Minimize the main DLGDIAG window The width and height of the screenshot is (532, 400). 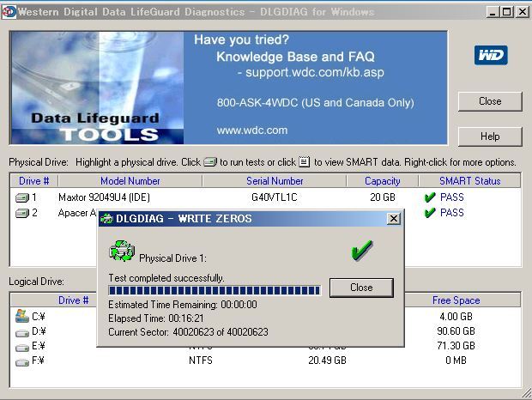point(493,12)
